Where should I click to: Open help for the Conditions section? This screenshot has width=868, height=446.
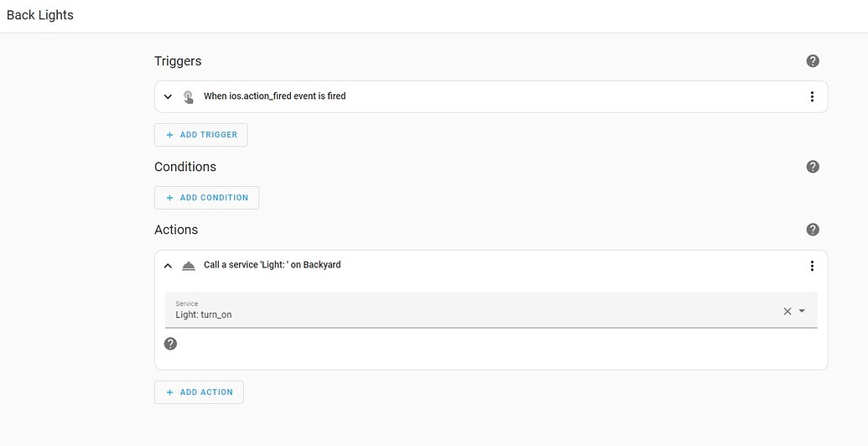click(x=812, y=167)
